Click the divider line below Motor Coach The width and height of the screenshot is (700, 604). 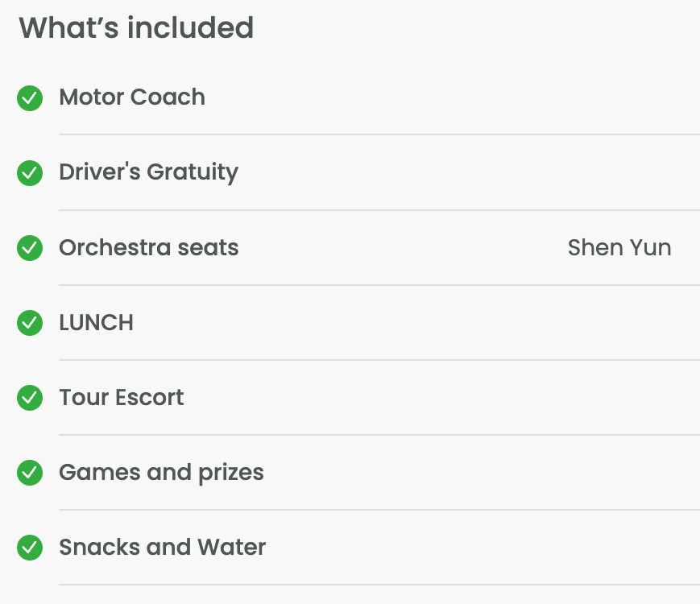click(379, 134)
